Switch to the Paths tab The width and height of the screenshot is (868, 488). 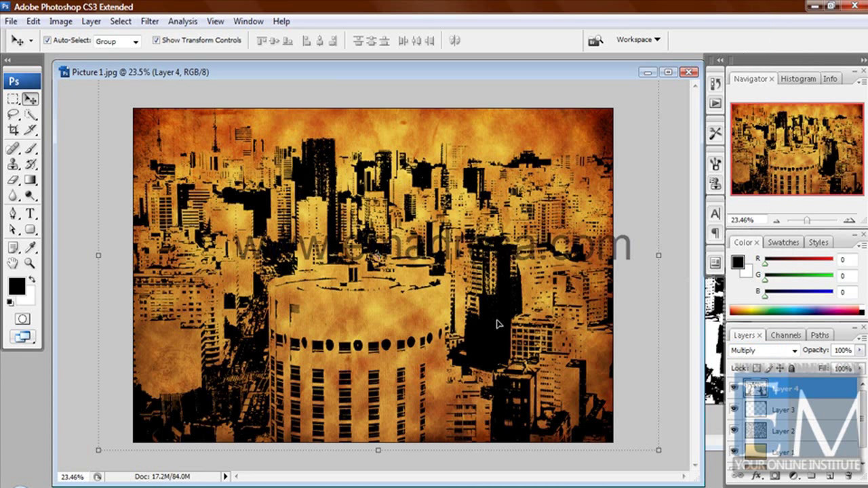coord(820,335)
